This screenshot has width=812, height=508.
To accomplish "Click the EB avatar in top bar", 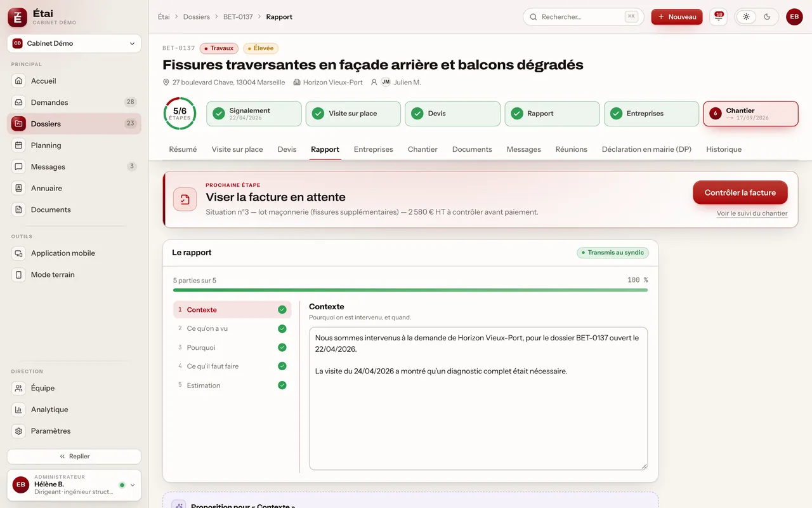I will [x=794, y=17].
